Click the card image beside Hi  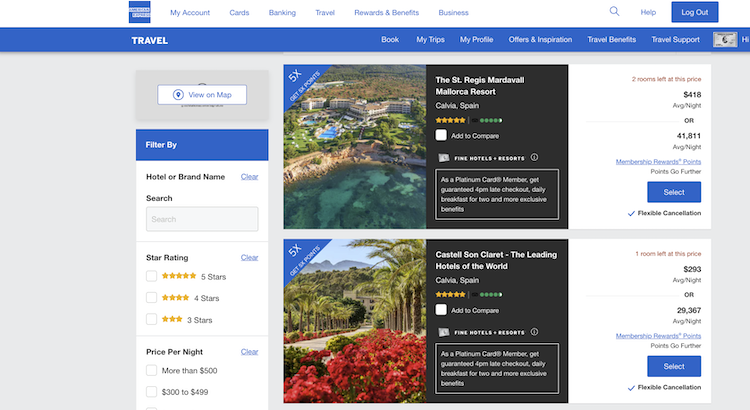pyautogui.click(x=725, y=40)
